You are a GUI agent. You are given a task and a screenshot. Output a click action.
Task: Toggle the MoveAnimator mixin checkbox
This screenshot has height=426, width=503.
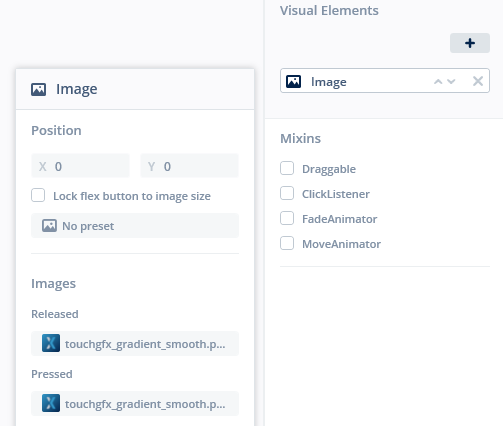287,243
